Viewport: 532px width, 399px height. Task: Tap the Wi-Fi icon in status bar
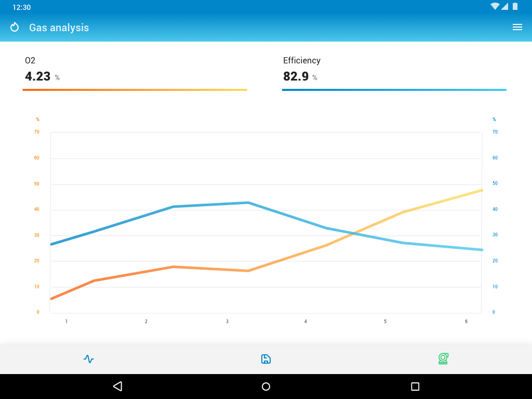tap(495, 6)
